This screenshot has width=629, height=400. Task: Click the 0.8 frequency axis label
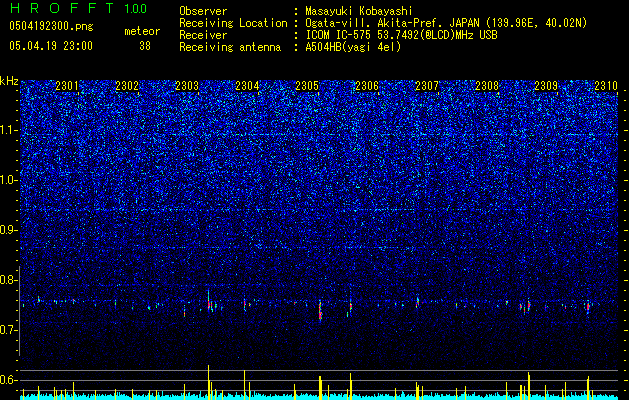[x=9, y=280]
